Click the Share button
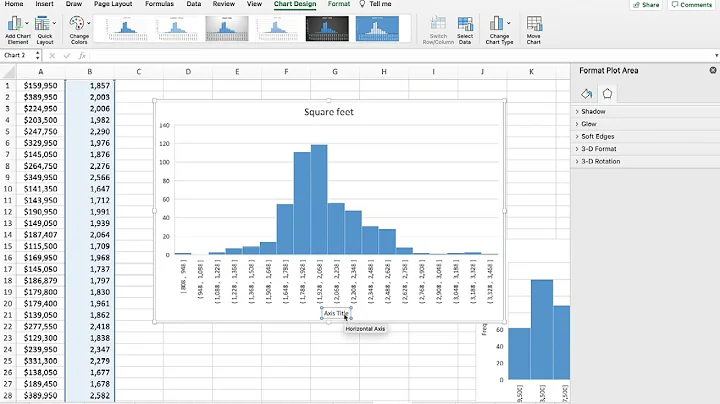 tap(646, 5)
